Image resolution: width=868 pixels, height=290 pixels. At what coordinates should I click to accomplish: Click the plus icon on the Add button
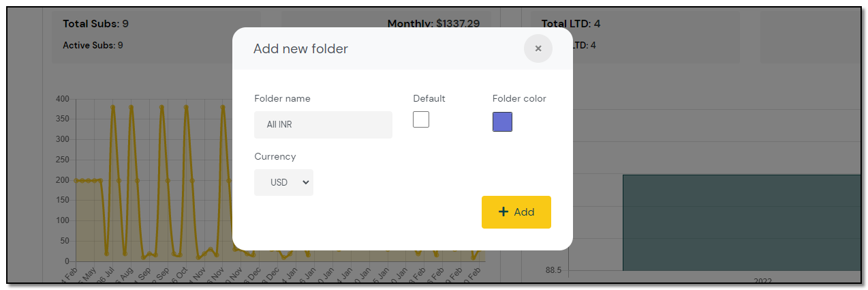pyautogui.click(x=503, y=212)
